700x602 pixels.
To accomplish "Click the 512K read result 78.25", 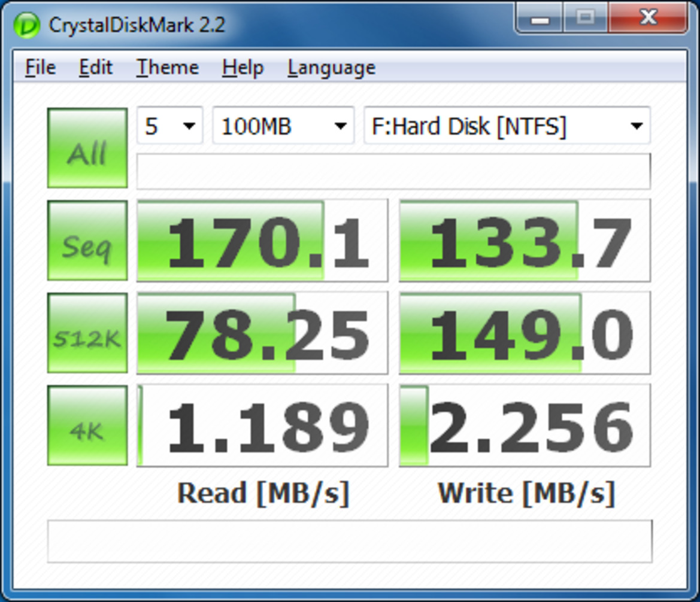I will click(x=262, y=333).
